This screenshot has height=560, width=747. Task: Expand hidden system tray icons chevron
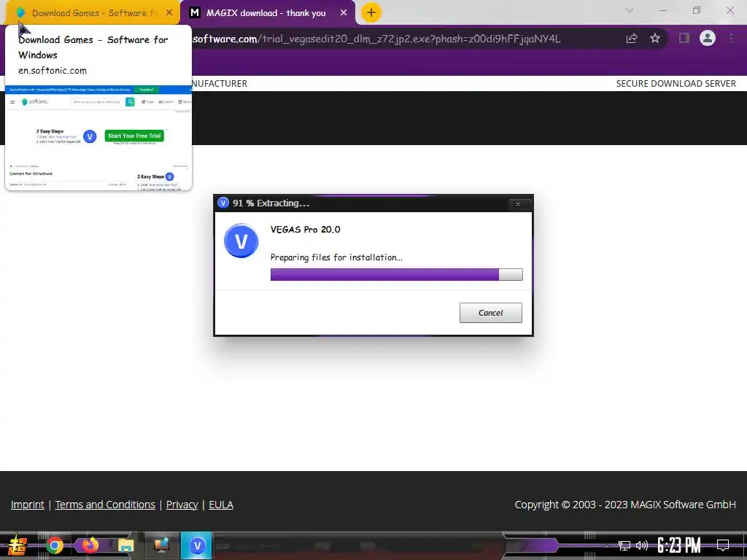[x=606, y=545]
